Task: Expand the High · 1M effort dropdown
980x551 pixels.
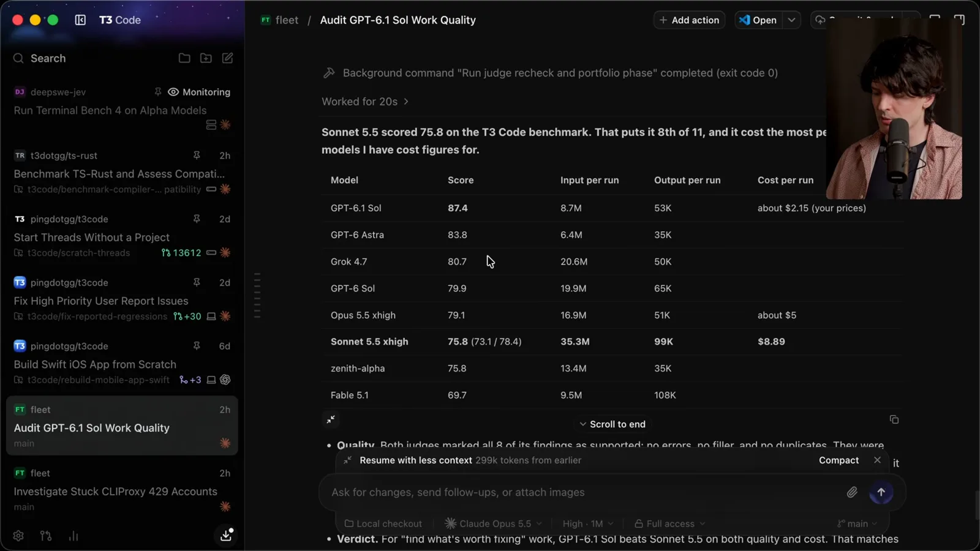Action: 588,523
